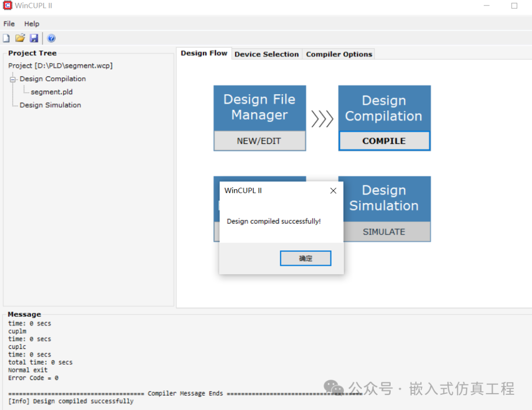The image size is (532, 410).
Task: Click the blue Help question mark icon
Action: click(51, 38)
